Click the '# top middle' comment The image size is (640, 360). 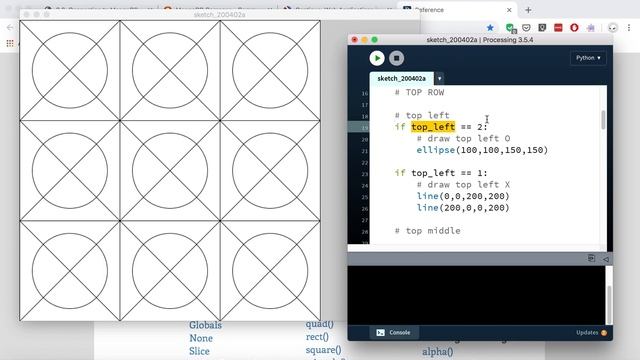pos(427,231)
